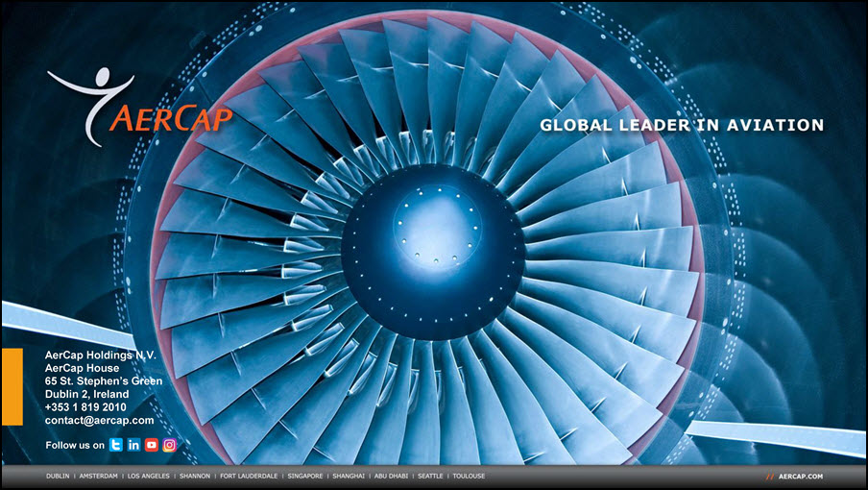
Task: Open the Instagram social icon
Action: pyautogui.click(x=170, y=445)
